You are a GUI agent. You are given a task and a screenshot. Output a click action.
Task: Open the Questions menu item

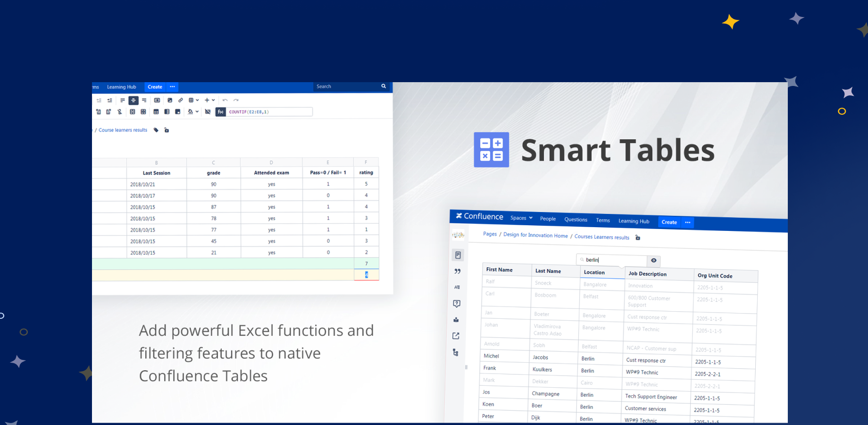[x=576, y=220]
